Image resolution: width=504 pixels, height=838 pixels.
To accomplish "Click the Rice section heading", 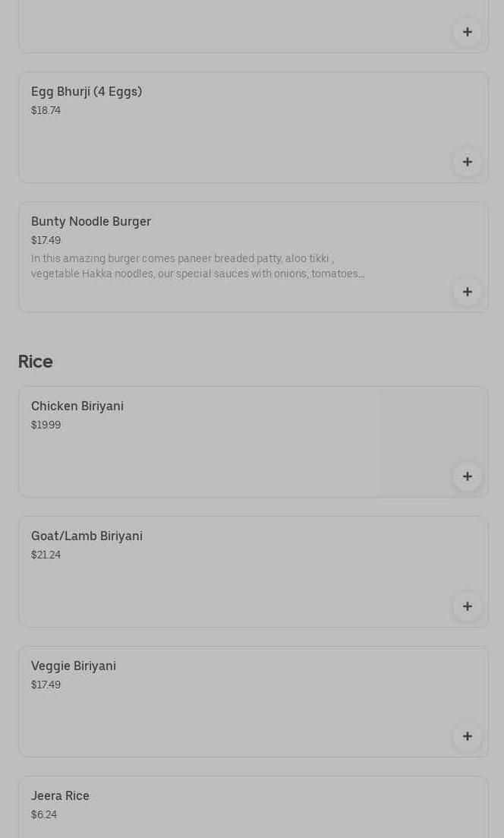I will coord(36,362).
